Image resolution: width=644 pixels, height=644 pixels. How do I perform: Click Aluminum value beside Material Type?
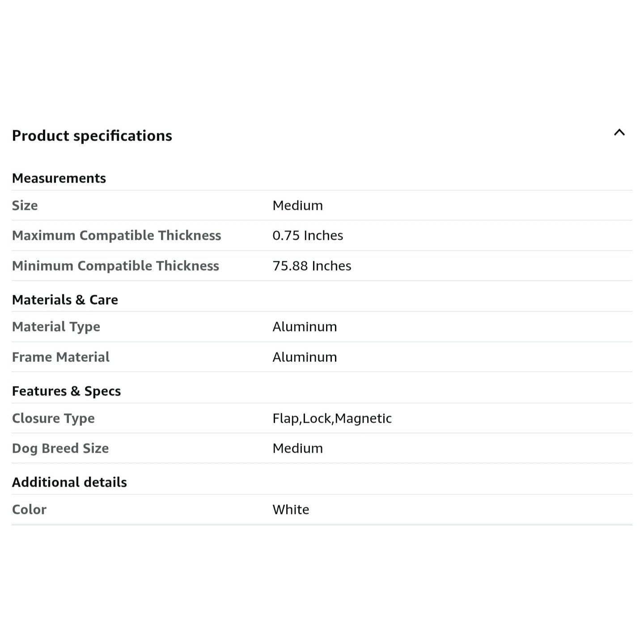pyautogui.click(x=304, y=326)
